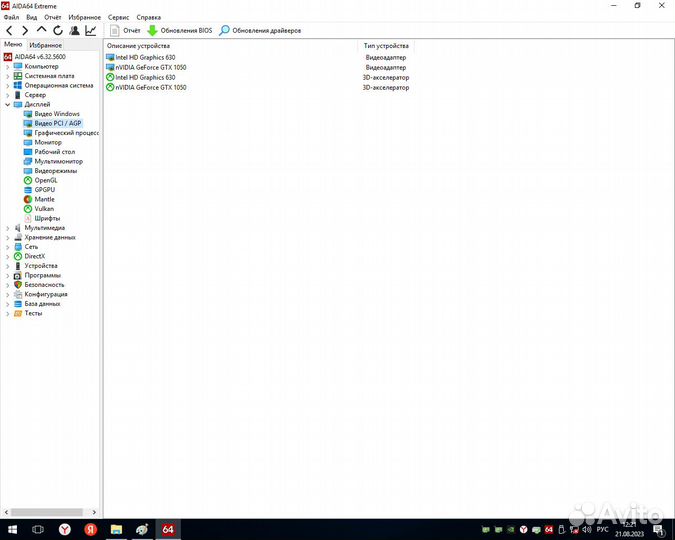Image resolution: width=675 pixels, height=540 pixels.
Task: Click the Обновления BIOS button
Action: pos(180,31)
